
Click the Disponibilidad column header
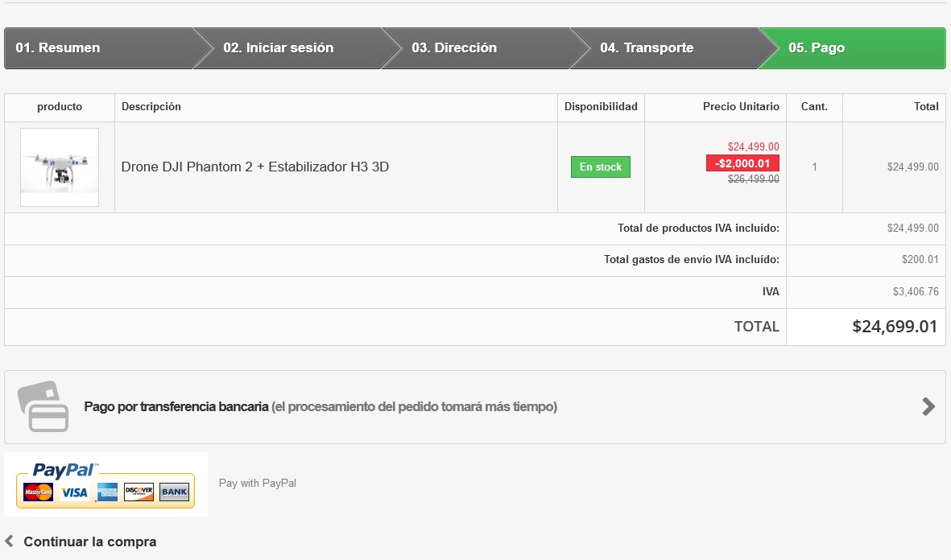click(x=601, y=107)
